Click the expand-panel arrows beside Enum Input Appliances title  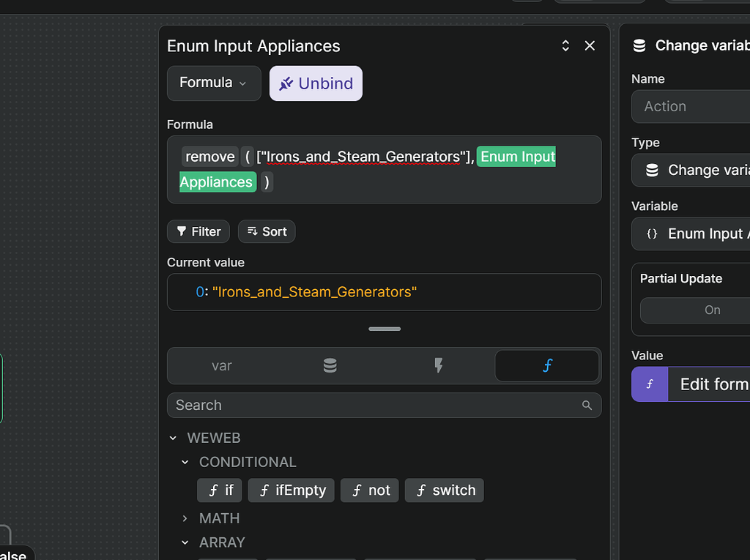[x=565, y=45]
